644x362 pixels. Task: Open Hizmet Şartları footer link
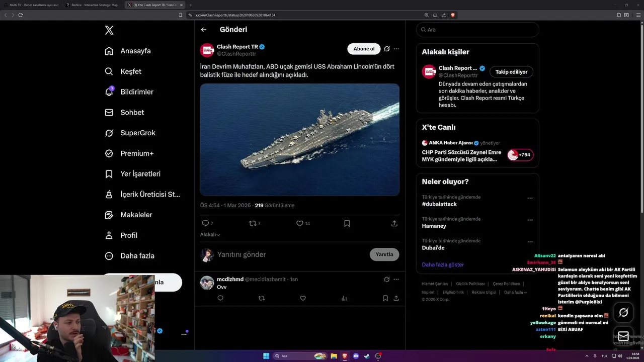(x=435, y=284)
